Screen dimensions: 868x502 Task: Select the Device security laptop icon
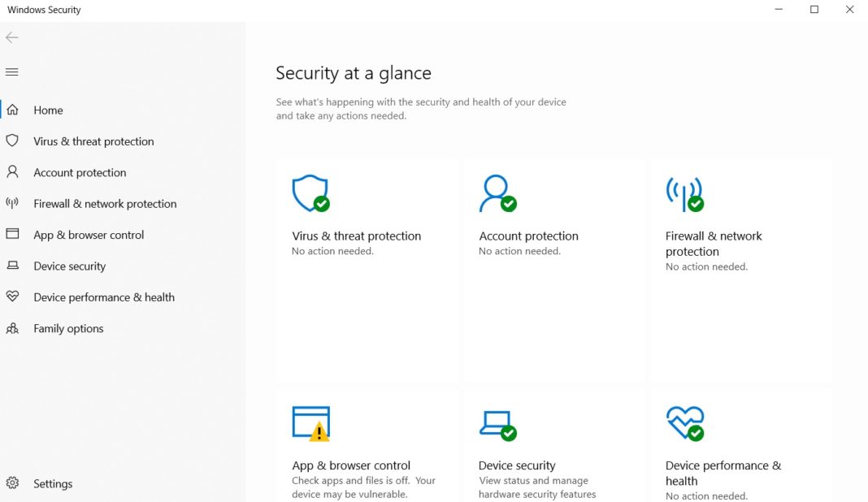(496, 422)
